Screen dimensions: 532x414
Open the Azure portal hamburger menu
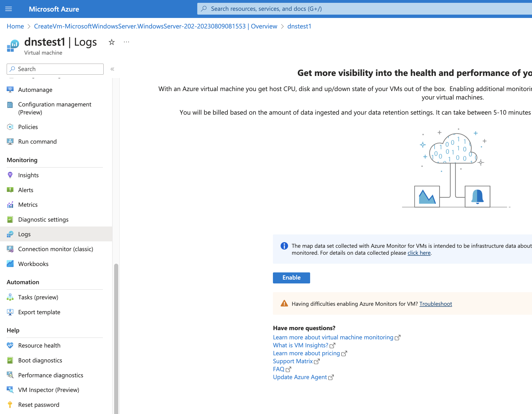[x=8, y=9]
